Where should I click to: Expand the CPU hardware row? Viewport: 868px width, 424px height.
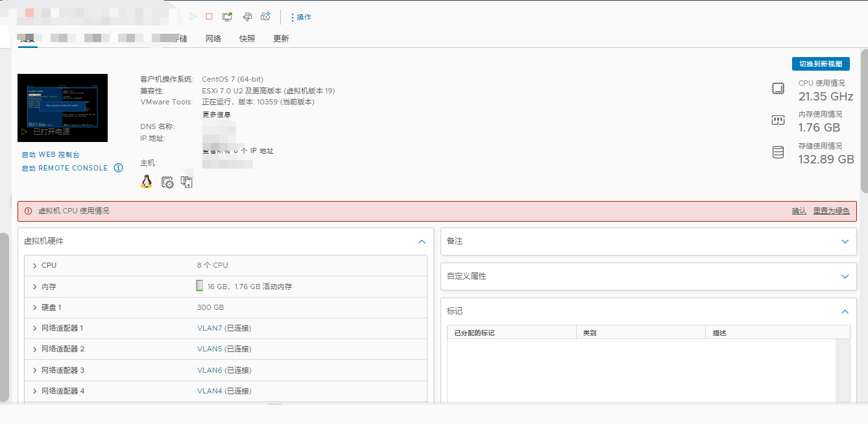(35, 265)
